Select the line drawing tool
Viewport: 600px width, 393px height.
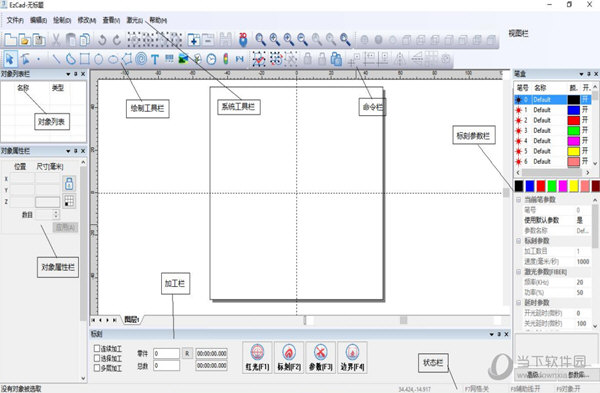(x=56, y=59)
